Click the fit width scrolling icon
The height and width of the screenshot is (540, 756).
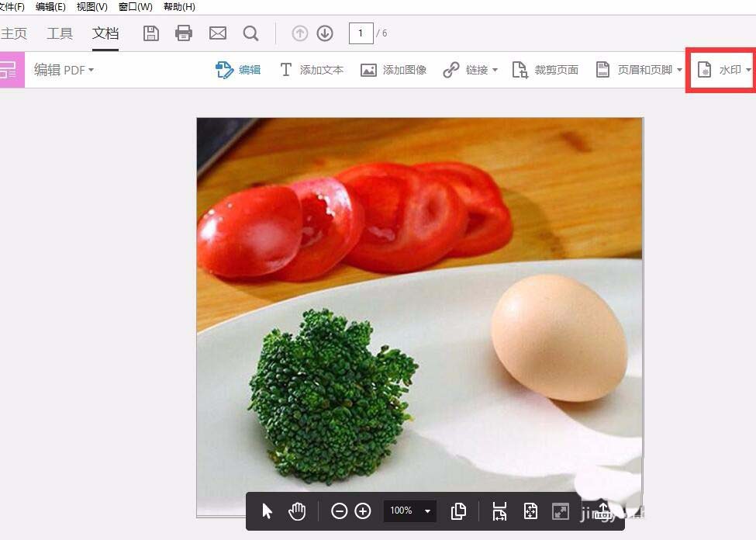(x=499, y=511)
